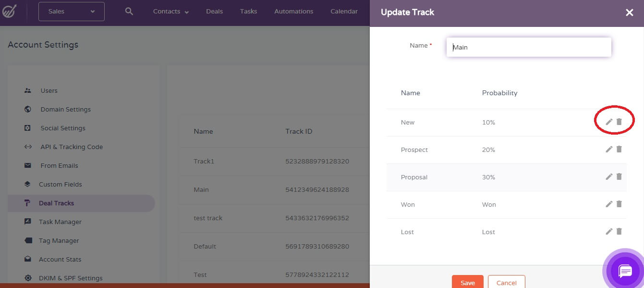Click the From Emails envelope icon
This screenshot has height=288, width=644.
tap(28, 165)
